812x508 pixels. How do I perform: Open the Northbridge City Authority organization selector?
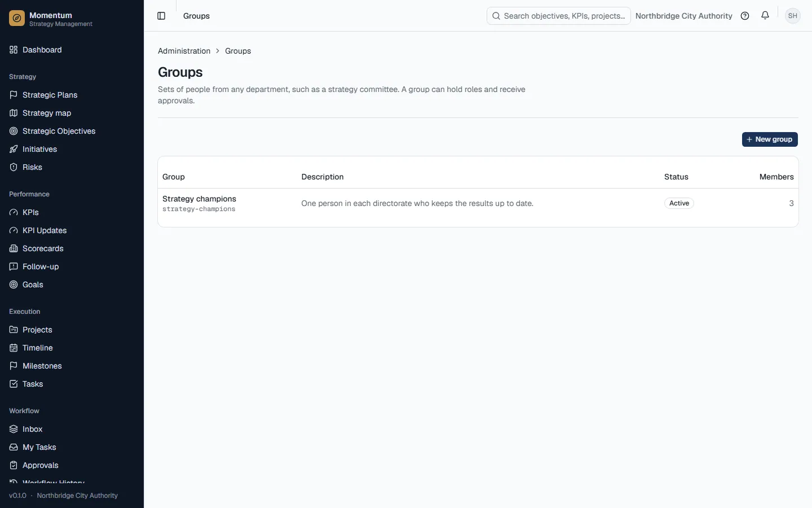(683, 16)
